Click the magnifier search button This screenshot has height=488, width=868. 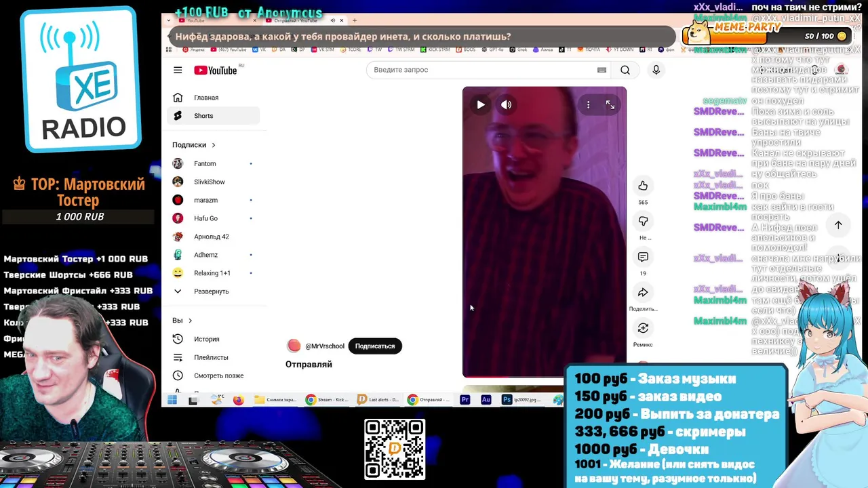point(625,70)
